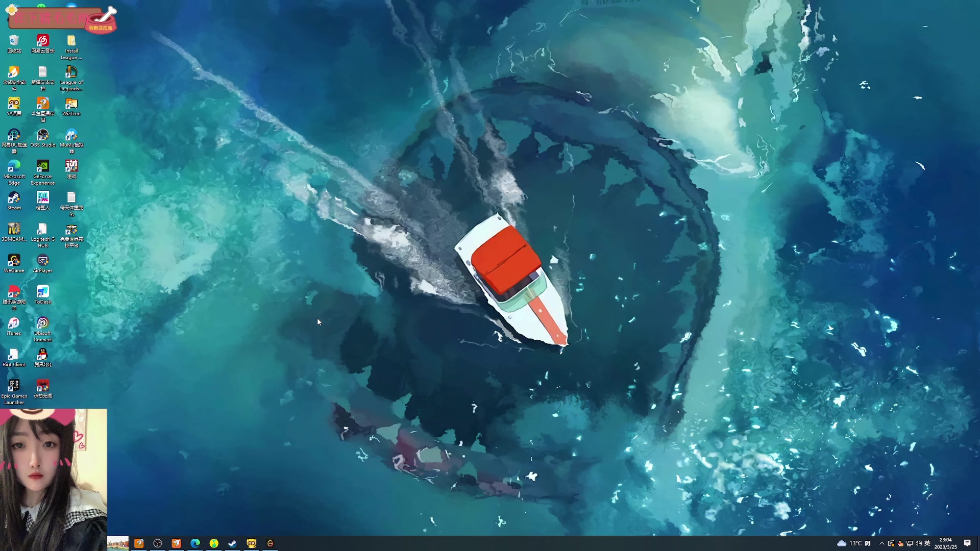Viewport: 980px width, 551px height.
Task: Select the League of Legends shortcut
Action: 71,72
